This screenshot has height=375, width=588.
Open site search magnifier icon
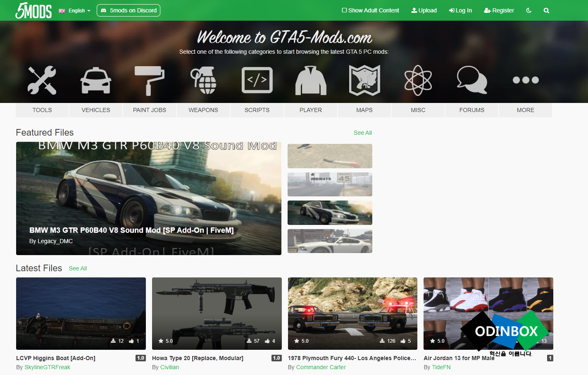point(546,10)
